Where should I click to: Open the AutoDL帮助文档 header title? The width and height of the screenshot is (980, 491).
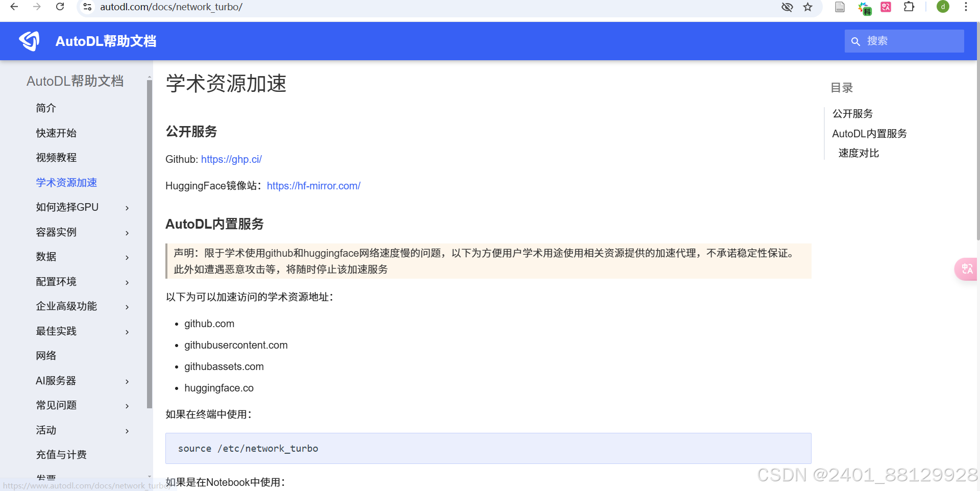[106, 41]
